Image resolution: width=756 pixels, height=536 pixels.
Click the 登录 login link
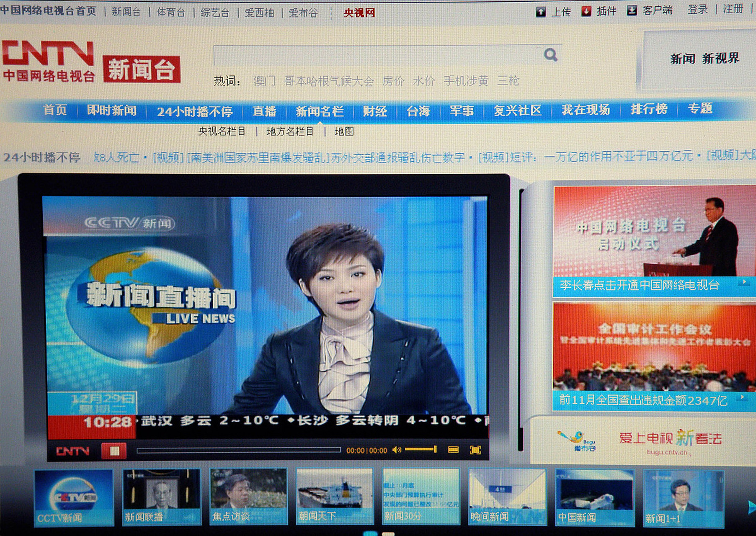(698, 9)
